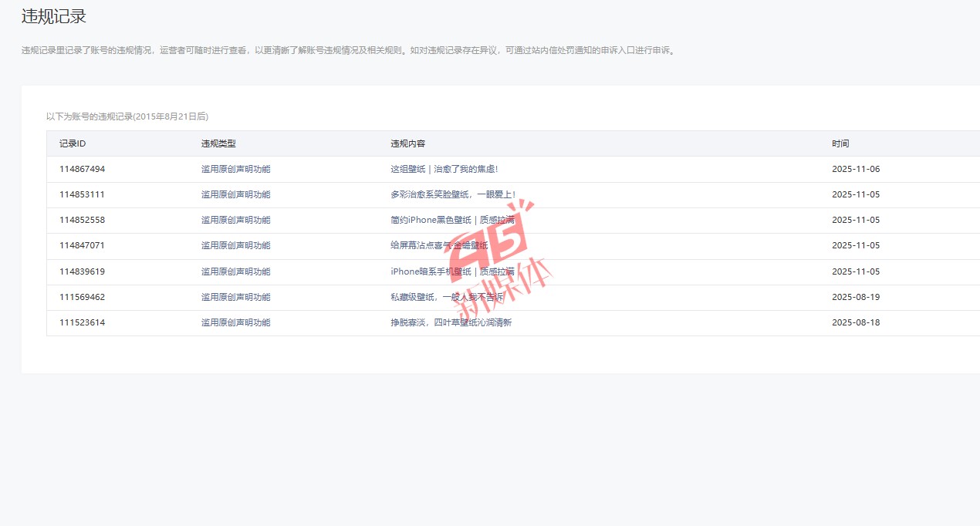
Task: Open 滥用原创声明功能 in row 114839619
Action: pos(235,271)
